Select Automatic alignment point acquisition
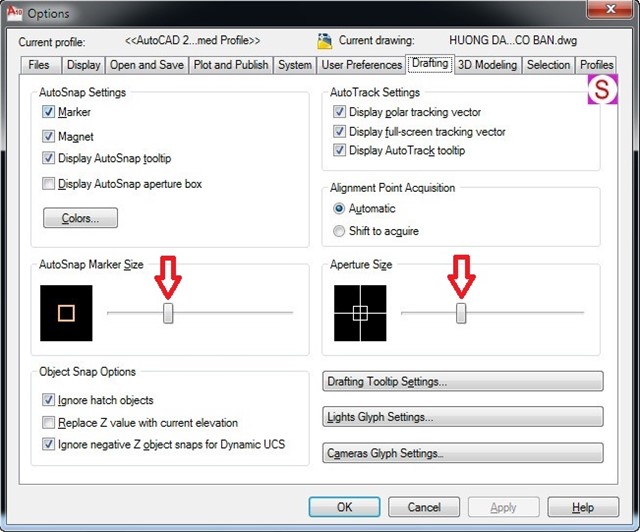The height and width of the screenshot is (532, 640). point(339,209)
